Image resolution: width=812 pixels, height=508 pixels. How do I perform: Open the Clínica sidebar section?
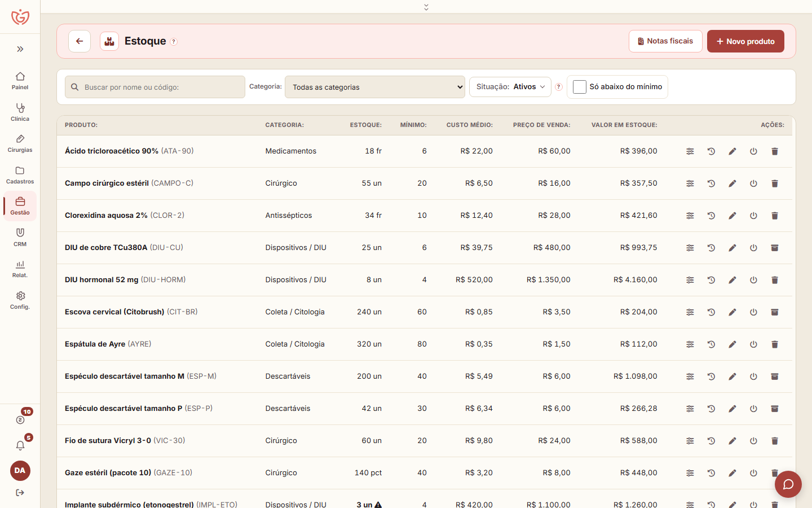coord(20,112)
